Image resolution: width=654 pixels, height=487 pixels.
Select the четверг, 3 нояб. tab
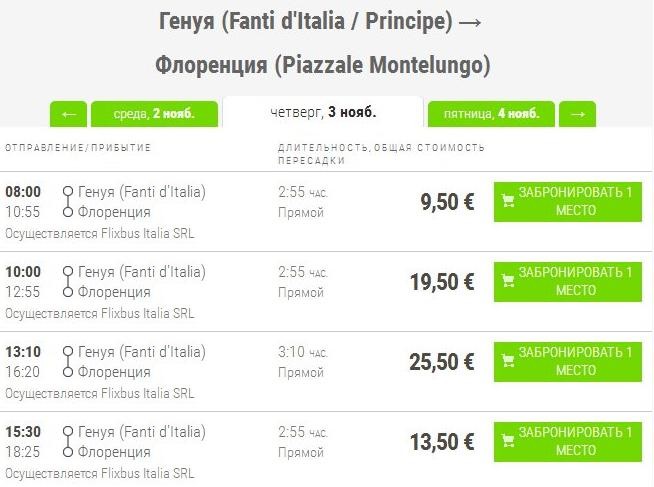[x=323, y=112]
